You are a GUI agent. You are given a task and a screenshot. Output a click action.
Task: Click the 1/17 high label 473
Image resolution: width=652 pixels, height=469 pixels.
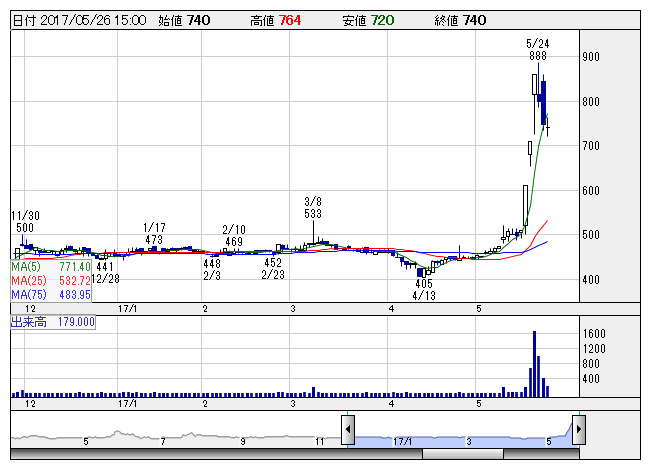(153, 240)
